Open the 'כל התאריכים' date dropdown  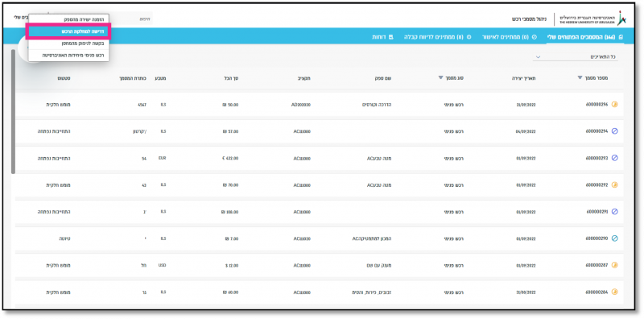pos(575,56)
